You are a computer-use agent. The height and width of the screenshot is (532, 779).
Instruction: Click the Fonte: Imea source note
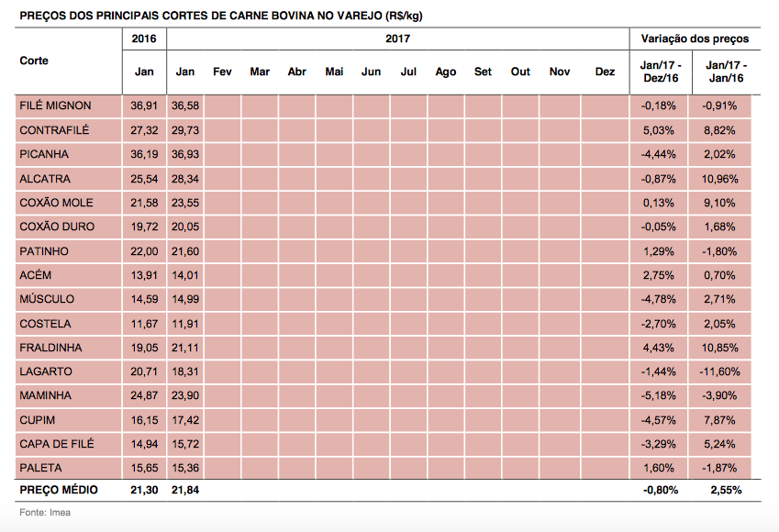[45, 513]
